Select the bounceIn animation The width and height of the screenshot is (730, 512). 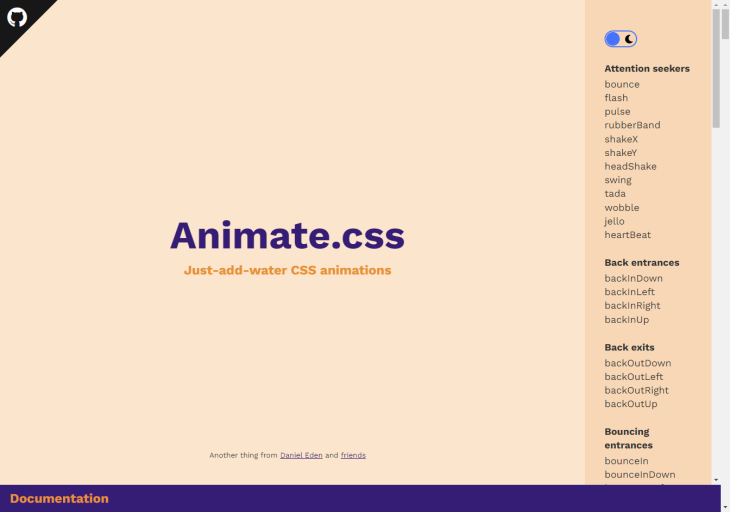[x=626, y=461]
